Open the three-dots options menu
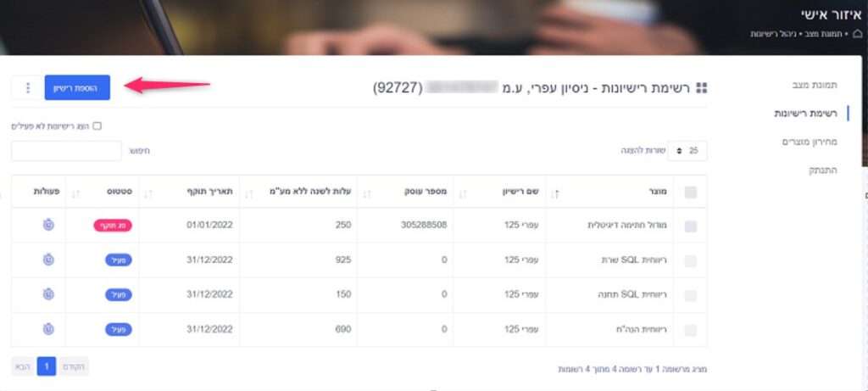 pyautogui.click(x=27, y=87)
